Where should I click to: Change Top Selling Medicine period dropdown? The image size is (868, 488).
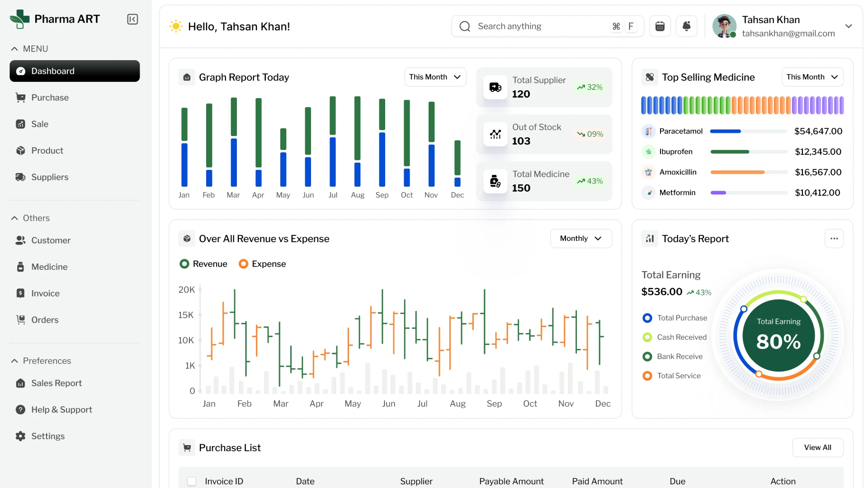pos(811,77)
